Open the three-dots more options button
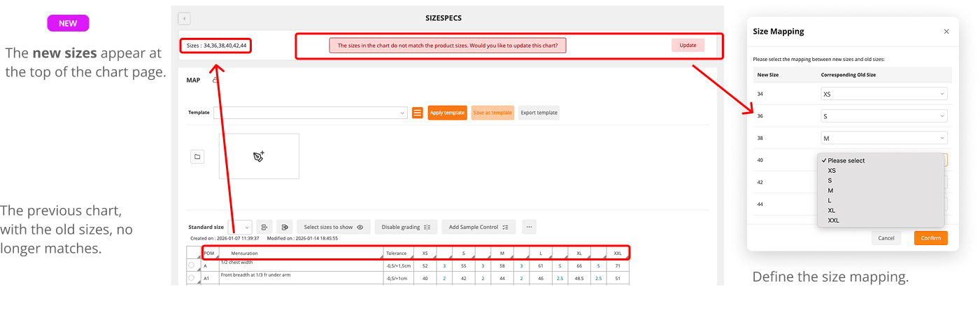This screenshot has height=327, width=980. point(529,227)
